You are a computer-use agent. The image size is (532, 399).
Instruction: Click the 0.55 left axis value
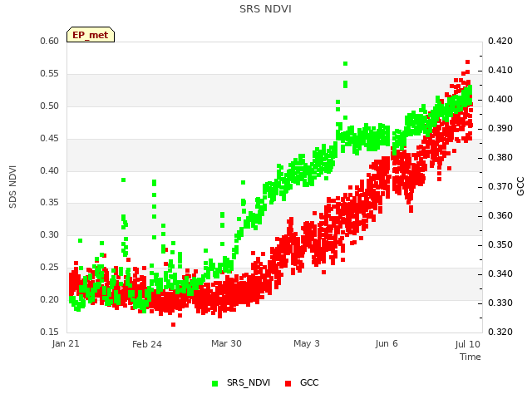[x=50, y=74]
